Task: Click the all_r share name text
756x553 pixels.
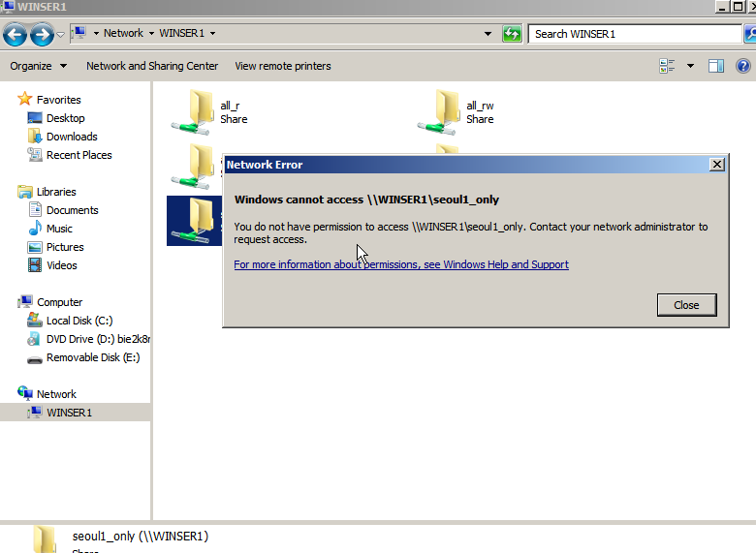Action: (x=230, y=106)
